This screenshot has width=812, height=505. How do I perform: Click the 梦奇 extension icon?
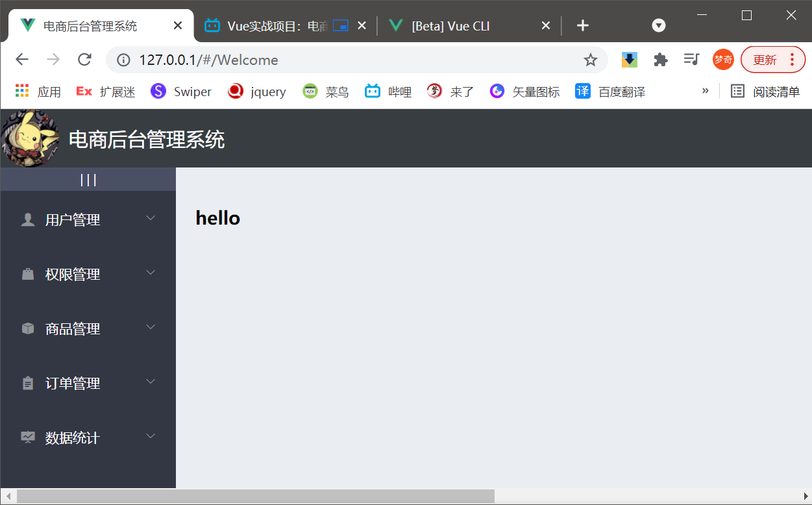click(722, 59)
